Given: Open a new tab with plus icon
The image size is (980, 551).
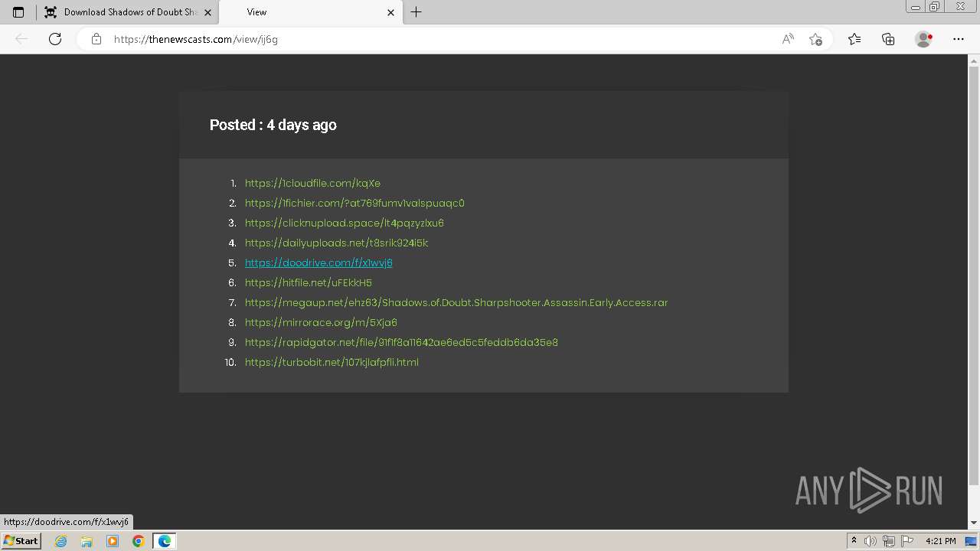Looking at the screenshot, I should pos(416,12).
